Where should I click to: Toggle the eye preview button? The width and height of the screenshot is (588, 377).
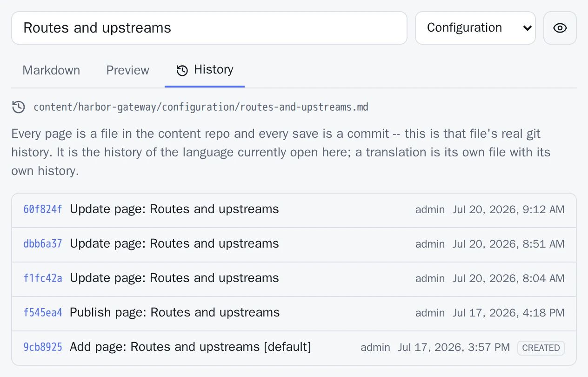[x=560, y=28]
